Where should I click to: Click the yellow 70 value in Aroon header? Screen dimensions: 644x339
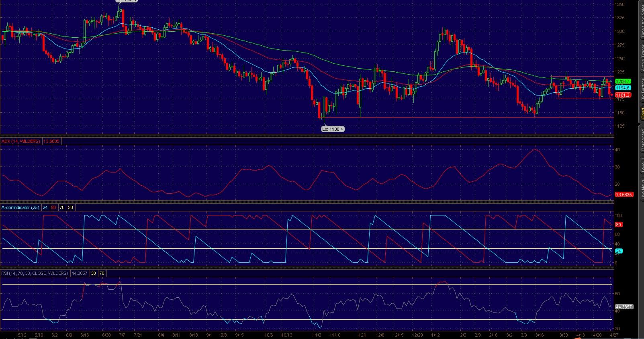(x=62, y=207)
